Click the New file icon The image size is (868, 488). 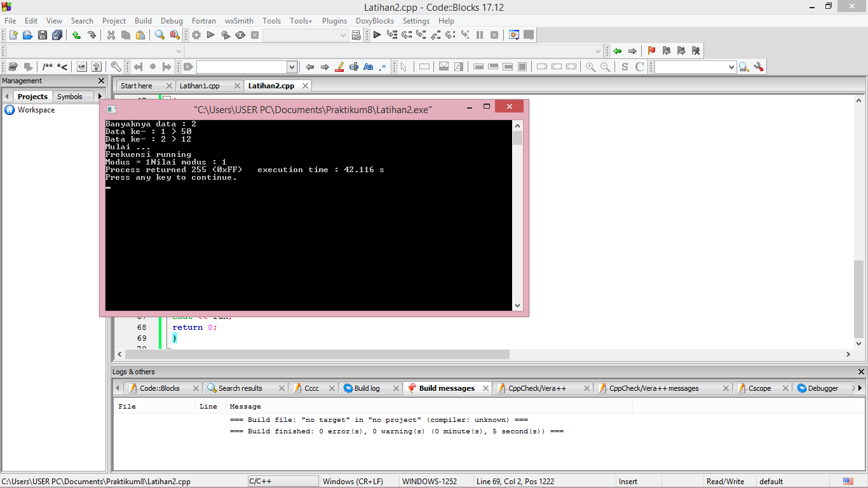click(x=13, y=36)
